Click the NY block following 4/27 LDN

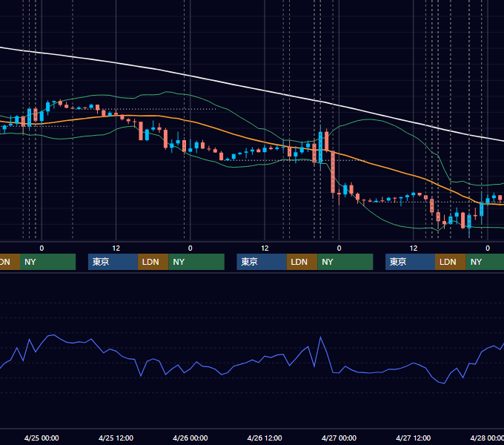click(485, 262)
